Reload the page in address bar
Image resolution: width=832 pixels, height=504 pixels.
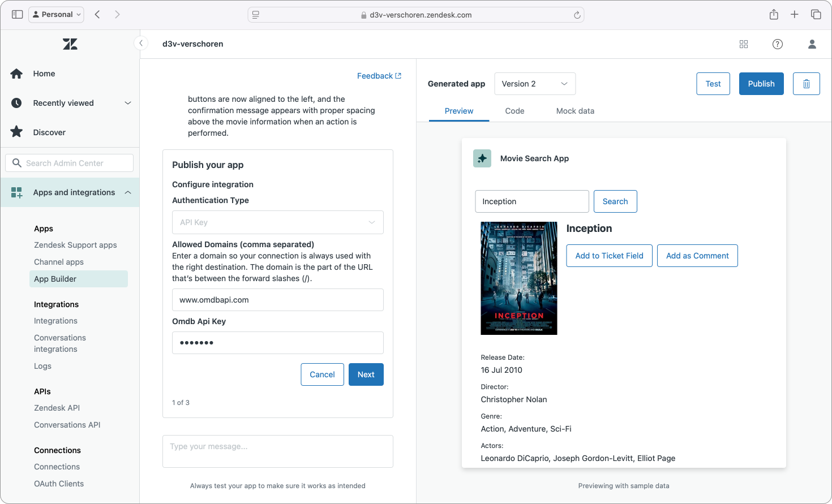(x=577, y=15)
